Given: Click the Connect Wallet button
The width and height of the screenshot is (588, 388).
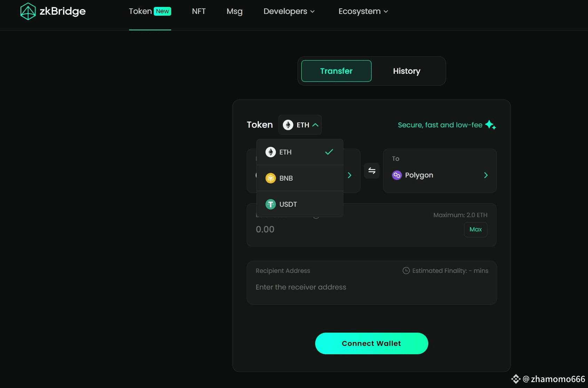Looking at the screenshot, I should pyautogui.click(x=372, y=343).
